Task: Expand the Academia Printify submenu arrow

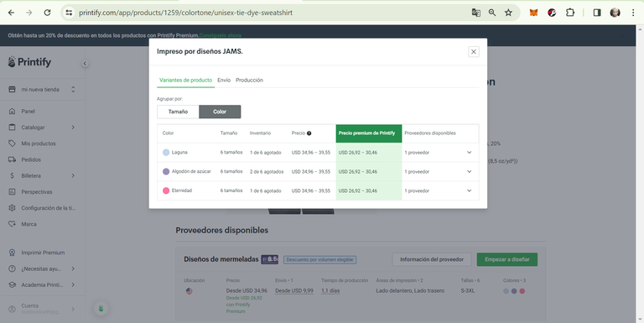Action: [73, 284]
